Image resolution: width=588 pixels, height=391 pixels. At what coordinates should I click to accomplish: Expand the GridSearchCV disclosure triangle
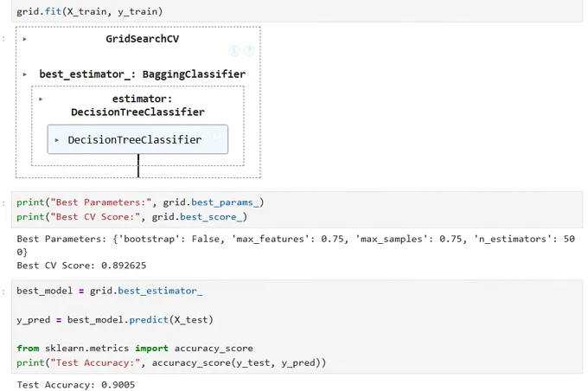pos(25,39)
